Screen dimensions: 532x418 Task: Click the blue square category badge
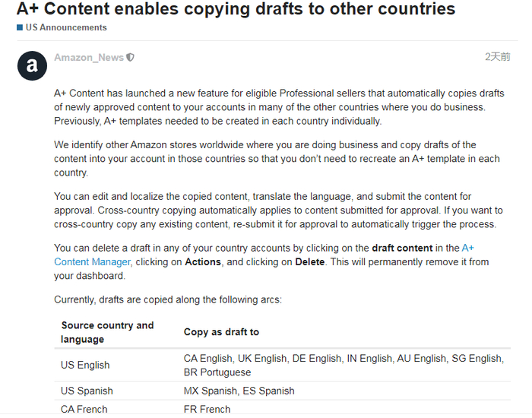[x=20, y=27]
